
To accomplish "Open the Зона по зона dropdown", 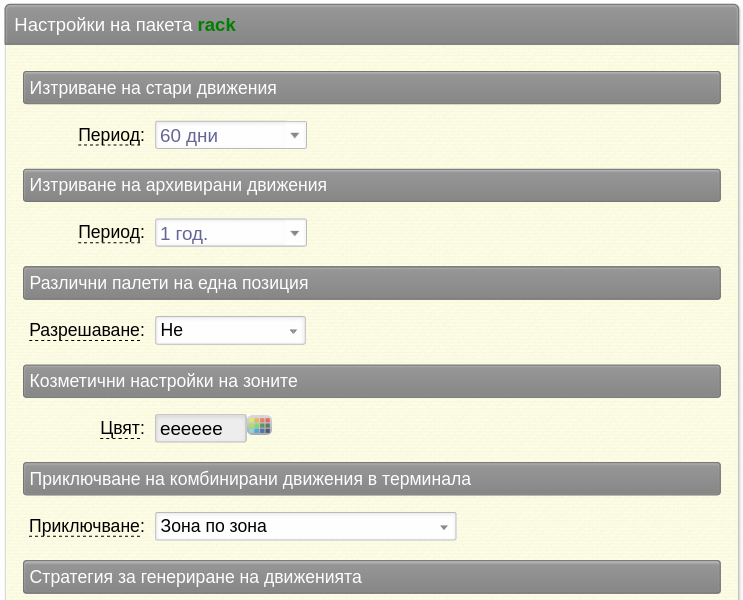I will (x=306, y=526).
